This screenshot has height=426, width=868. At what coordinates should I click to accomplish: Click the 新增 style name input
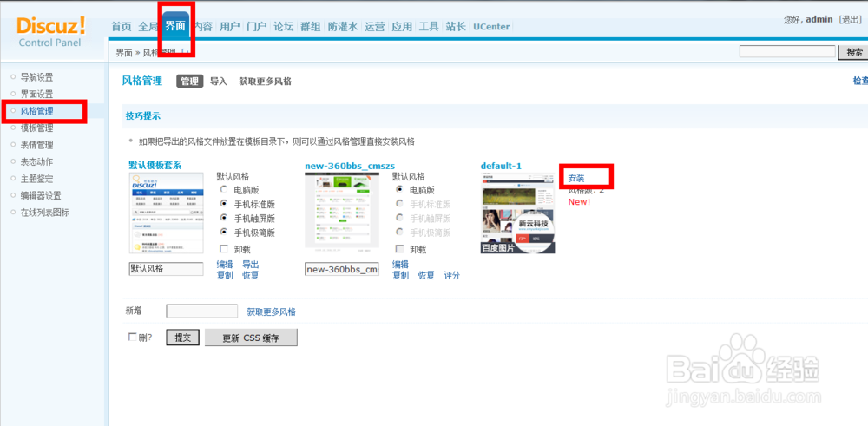pyautogui.click(x=202, y=311)
